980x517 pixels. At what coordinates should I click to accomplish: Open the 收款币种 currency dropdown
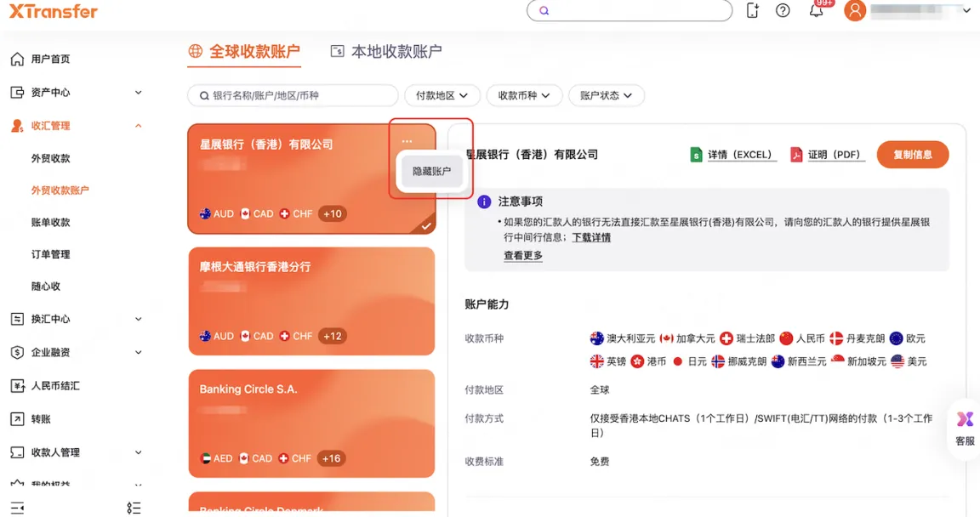pyautogui.click(x=524, y=95)
